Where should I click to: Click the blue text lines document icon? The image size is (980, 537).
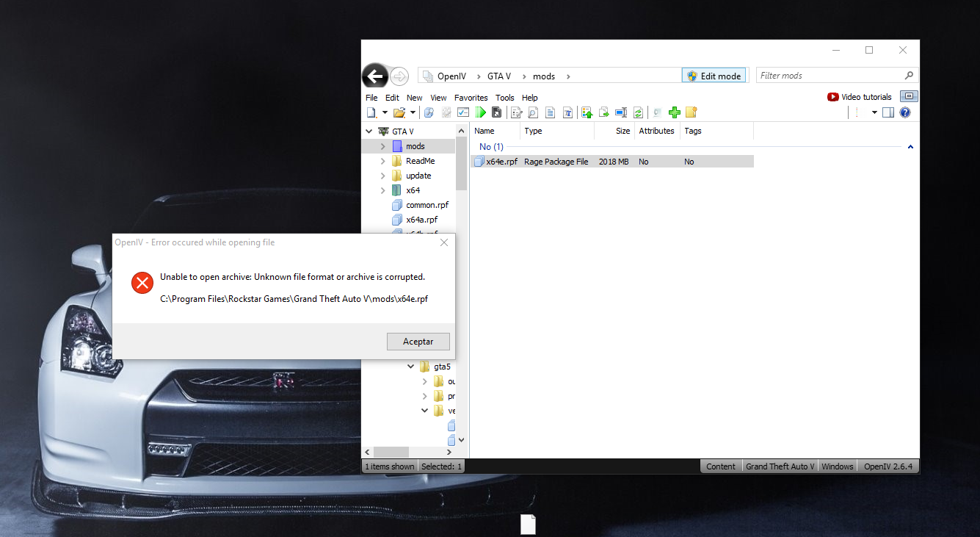pos(550,112)
